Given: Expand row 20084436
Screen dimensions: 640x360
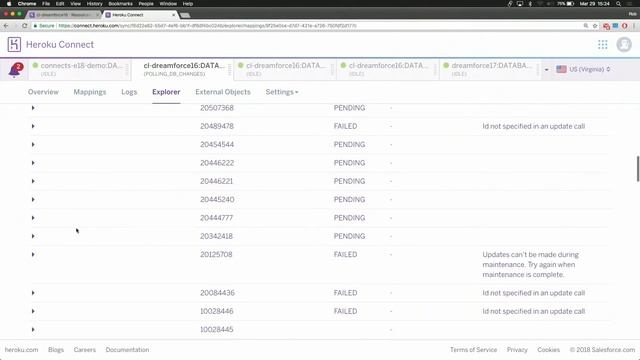Looking at the screenshot, I should click(x=33, y=293).
